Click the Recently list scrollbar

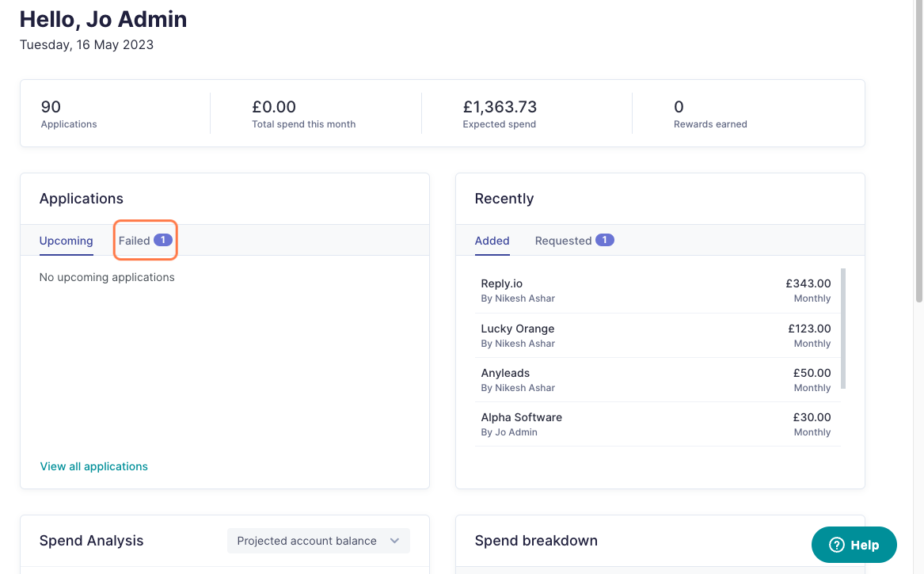pos(843,329)
